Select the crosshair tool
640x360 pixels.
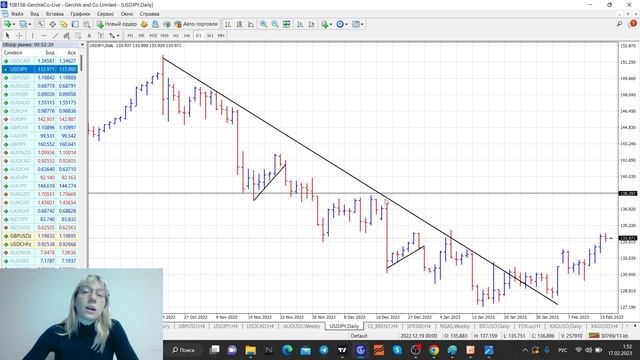tap(19, 36)
